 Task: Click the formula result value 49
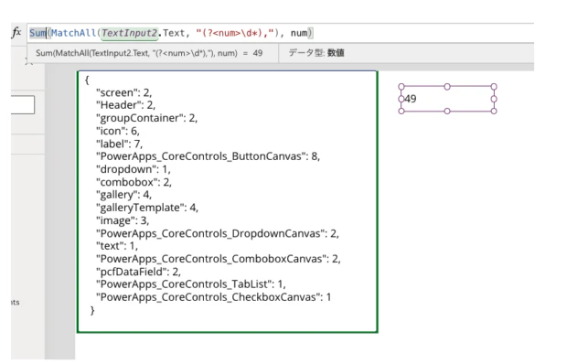pyautogui.click(x=258, y=53)
